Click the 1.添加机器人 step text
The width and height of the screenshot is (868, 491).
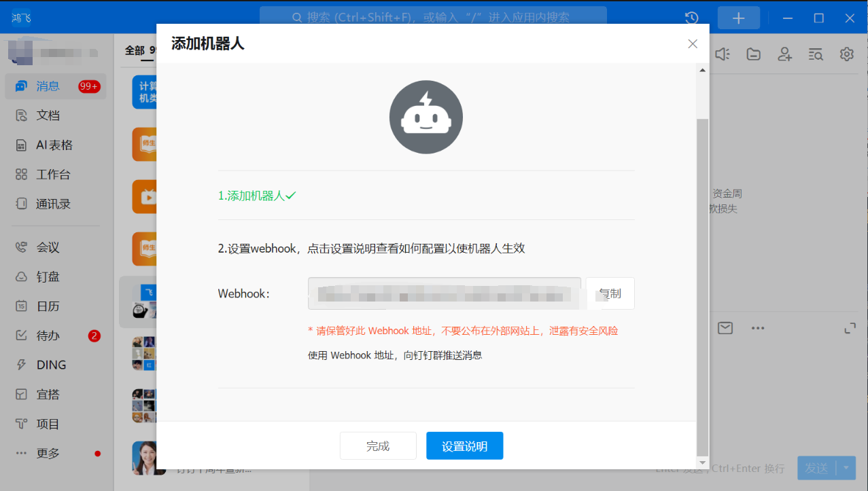point(257,196)
